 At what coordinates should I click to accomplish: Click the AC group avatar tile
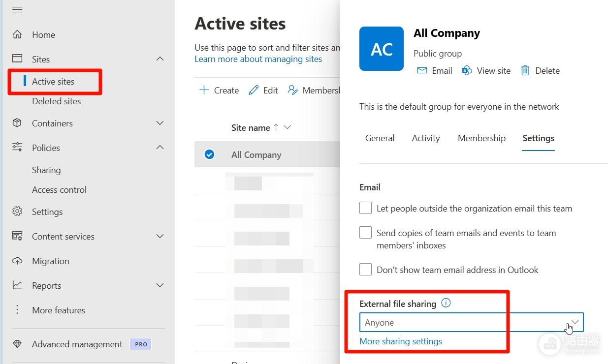tap(382, 49)
